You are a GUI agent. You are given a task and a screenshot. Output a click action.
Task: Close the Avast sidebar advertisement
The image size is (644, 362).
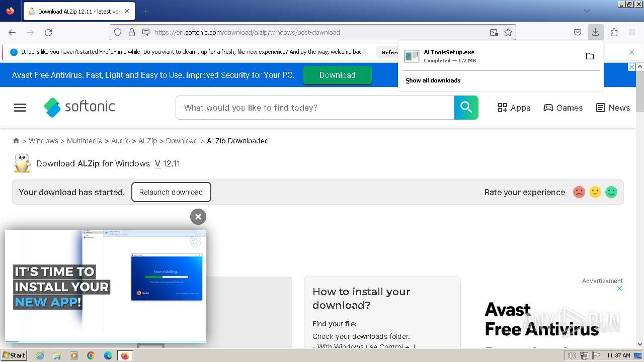[620, 289]
